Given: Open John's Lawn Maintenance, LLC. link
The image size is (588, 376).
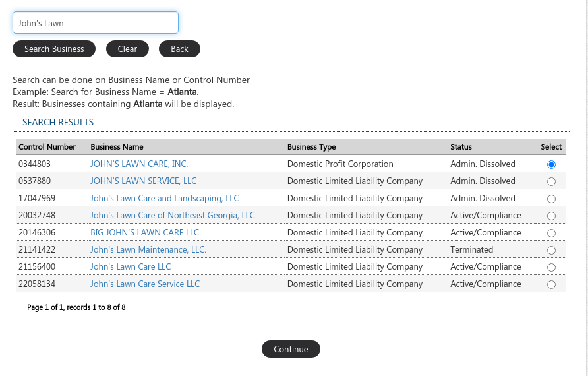Looking at the screenshot, I should point(148,249).
